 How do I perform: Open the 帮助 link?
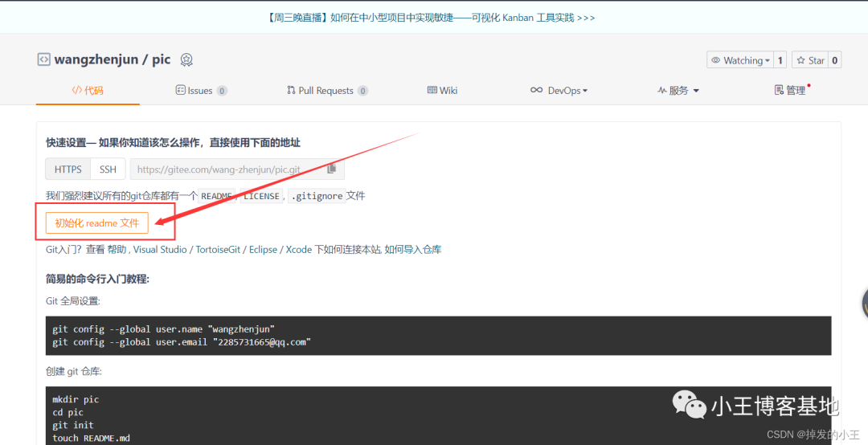pyautogui.click(x=117, y=249)
